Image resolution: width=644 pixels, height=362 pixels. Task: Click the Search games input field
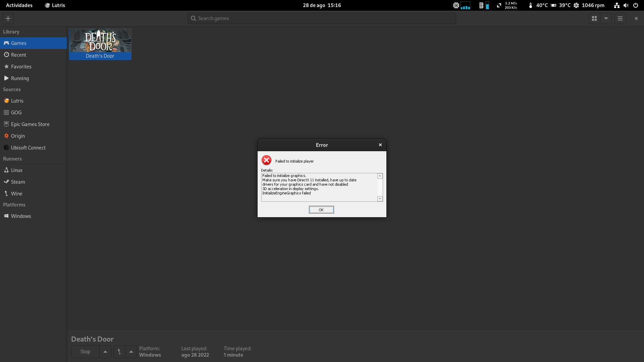tap(321, 18)
